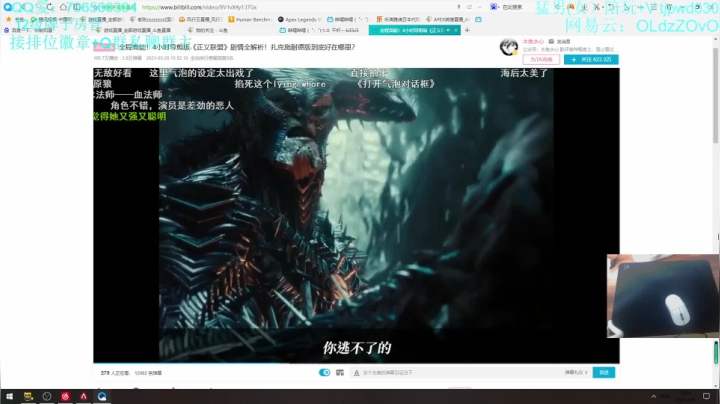Screen dimensions: 720x404
Task: Click the video progress bar
Action: pos(356,363)
